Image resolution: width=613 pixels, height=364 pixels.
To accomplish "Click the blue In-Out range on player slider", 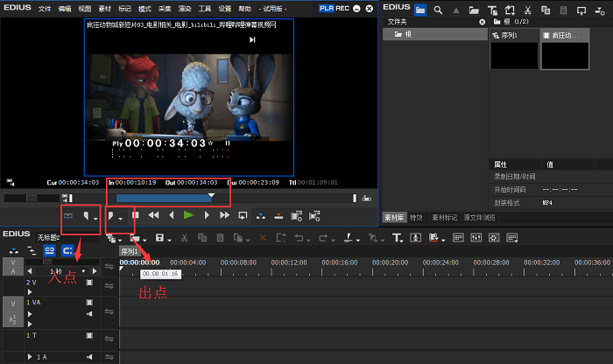I will (x=162, y=198).
